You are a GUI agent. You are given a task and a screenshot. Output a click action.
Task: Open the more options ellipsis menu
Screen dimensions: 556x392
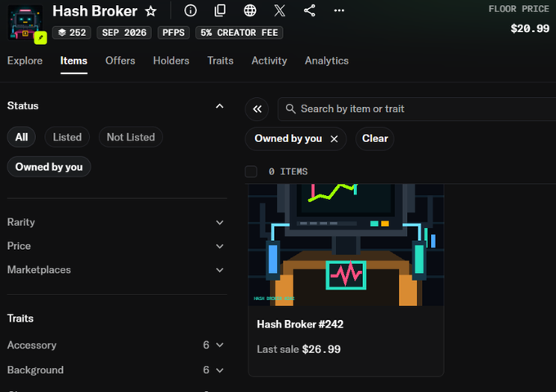pos(339,11)
